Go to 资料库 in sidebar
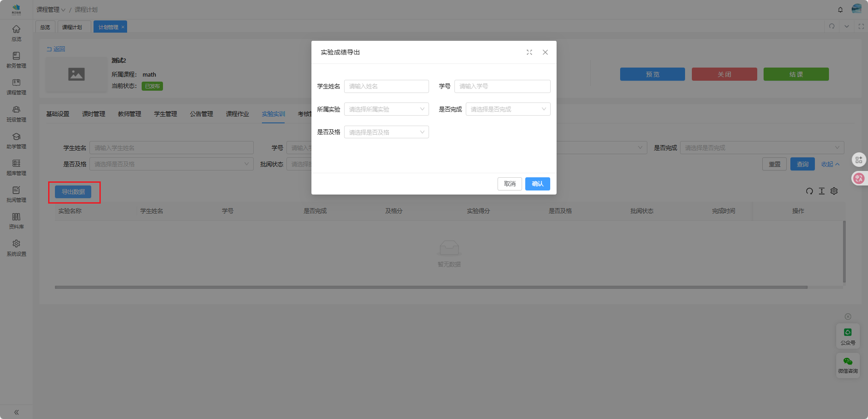 [x=16, y=220]
